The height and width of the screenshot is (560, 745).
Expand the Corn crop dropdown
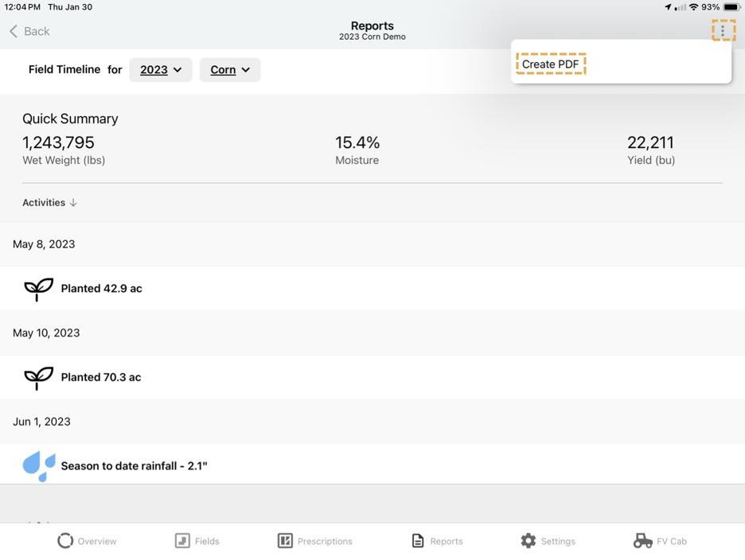229,70
